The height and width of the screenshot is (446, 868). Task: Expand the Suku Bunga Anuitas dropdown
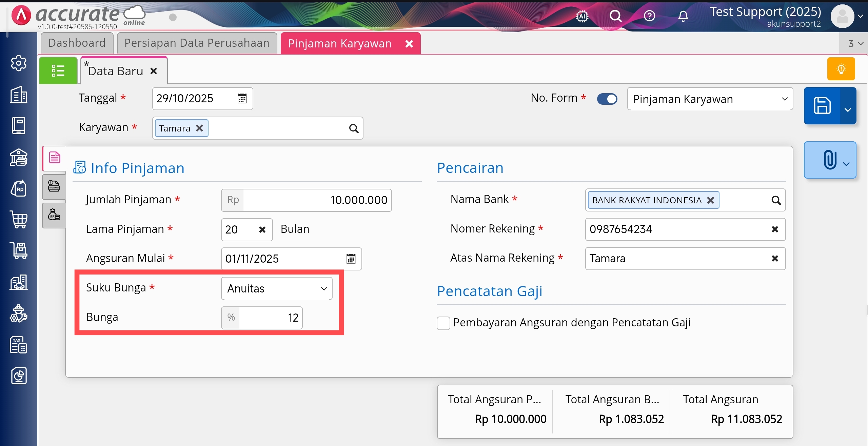pos(277,289)
